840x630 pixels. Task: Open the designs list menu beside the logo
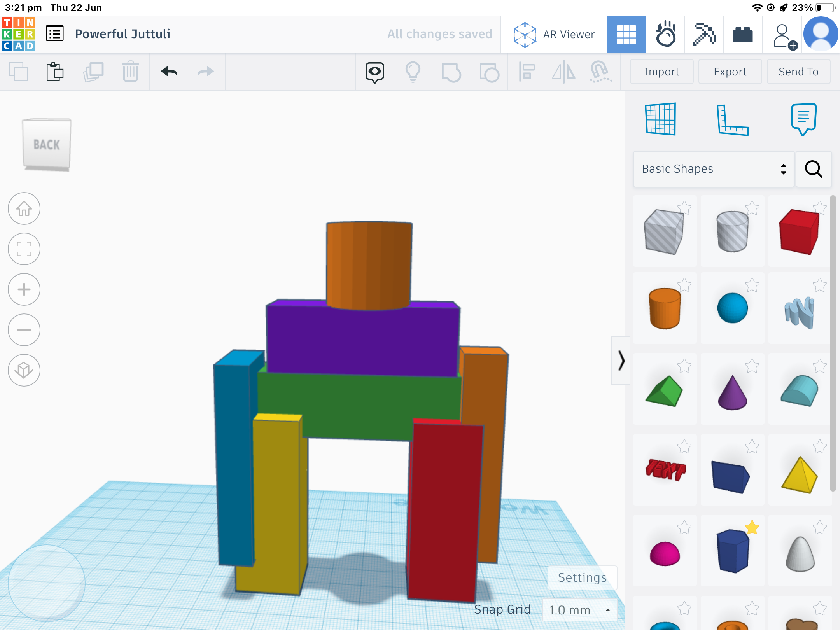(55, 33)
